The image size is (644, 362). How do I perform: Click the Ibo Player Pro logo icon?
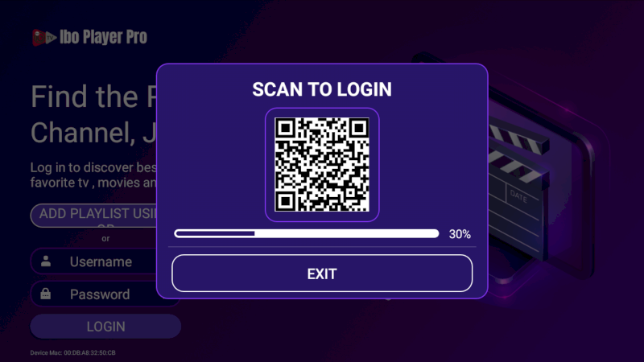click(x=44, y=37)
